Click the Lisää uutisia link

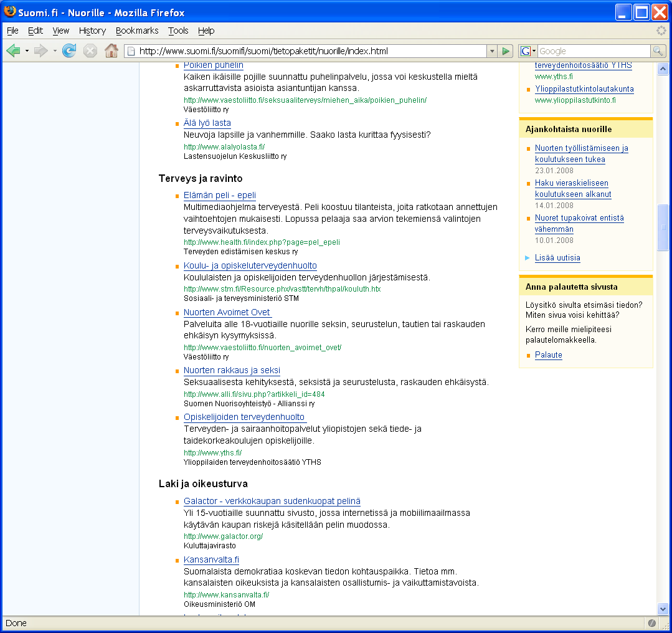click(x=557, y=258)
